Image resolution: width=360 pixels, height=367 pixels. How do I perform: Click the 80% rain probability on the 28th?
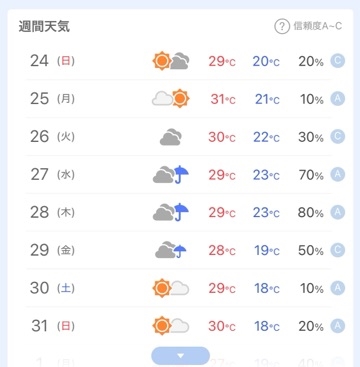click(311, 213)
